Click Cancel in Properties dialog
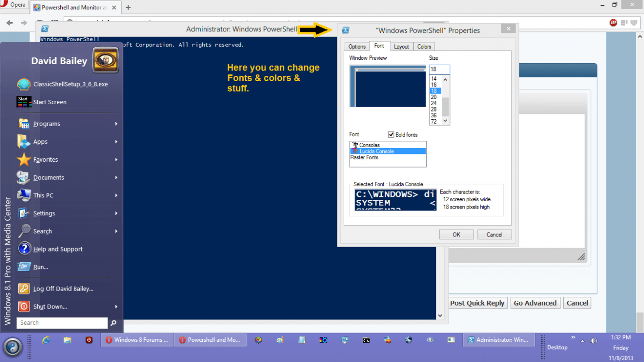This screenshot has width=644, height=362. coord(494,235)
